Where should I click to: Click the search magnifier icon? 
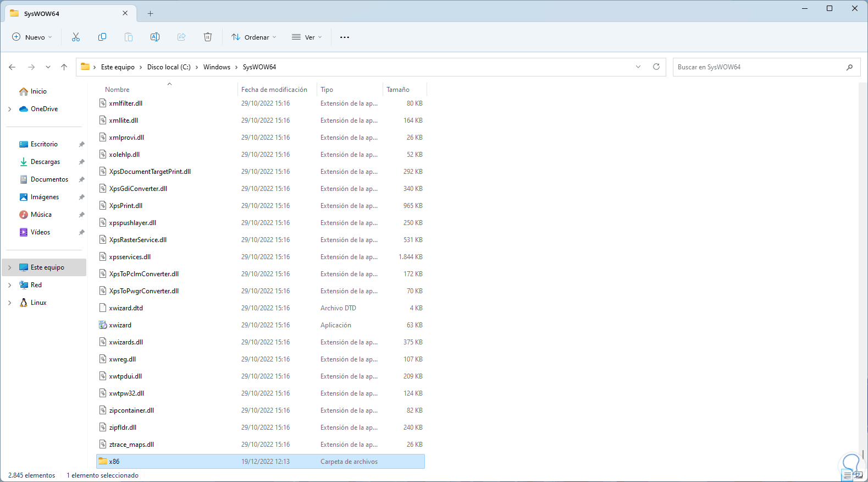pos(849,67)
